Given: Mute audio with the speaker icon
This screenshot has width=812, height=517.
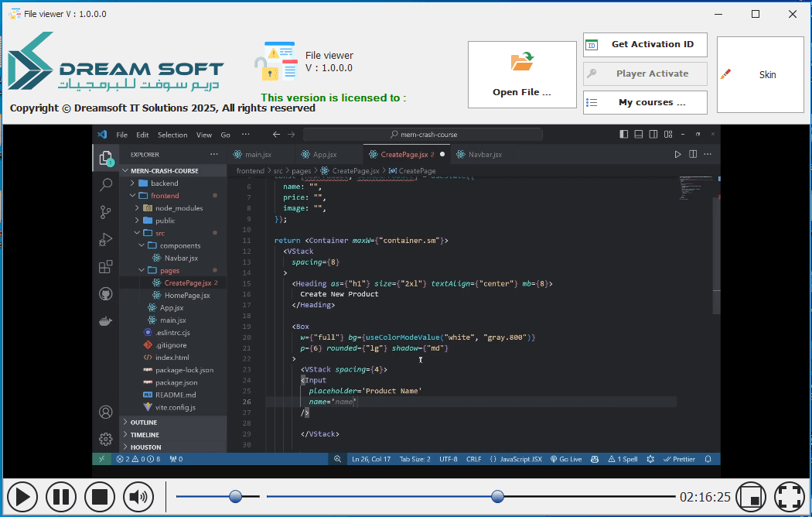Looking at the screenshot, I should (x=138, y=497).
